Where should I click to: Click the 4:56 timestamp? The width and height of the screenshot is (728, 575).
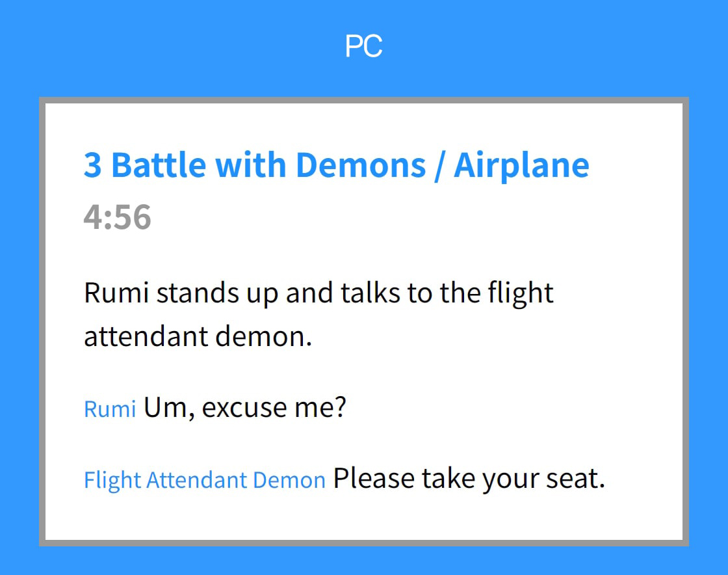coord(117,217)
